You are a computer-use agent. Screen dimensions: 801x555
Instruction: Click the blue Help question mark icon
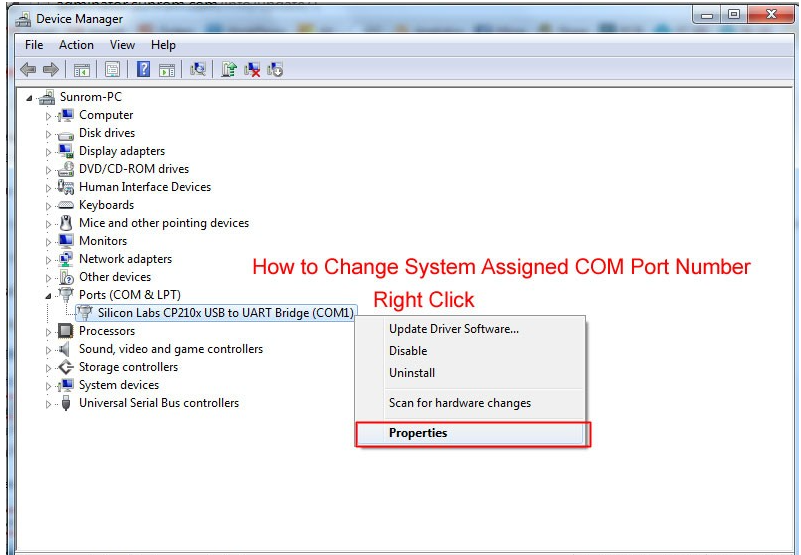pos(143,69)
